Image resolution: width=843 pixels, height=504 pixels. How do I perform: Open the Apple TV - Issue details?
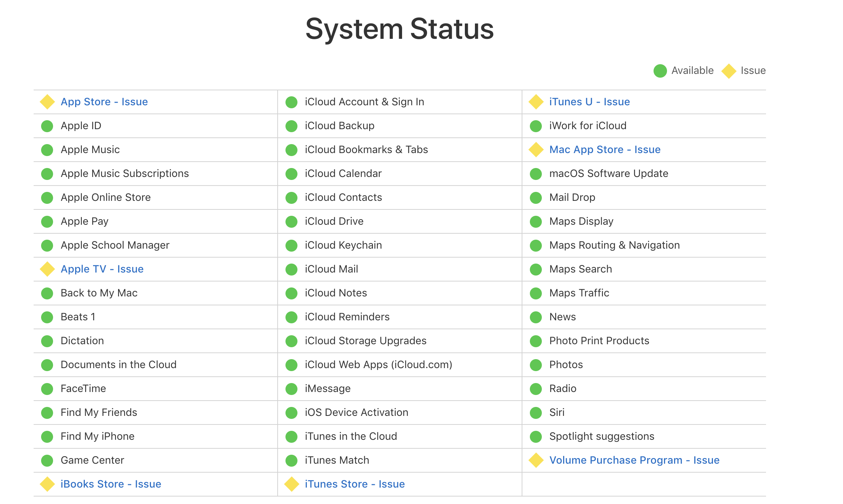(x=102, y=269)
